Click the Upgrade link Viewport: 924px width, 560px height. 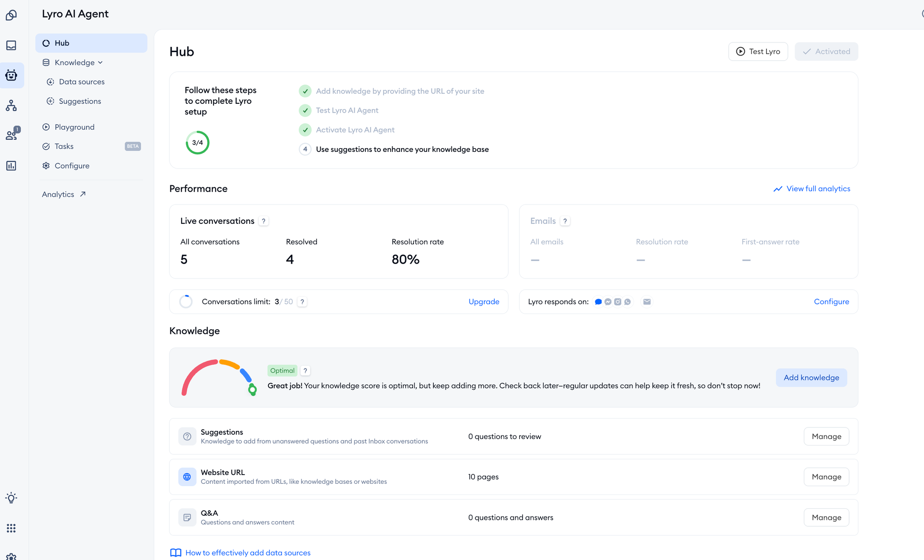[484, 302]
